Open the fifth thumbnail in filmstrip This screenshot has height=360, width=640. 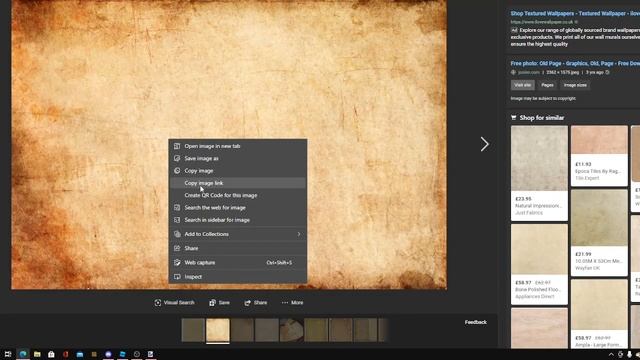291,330
